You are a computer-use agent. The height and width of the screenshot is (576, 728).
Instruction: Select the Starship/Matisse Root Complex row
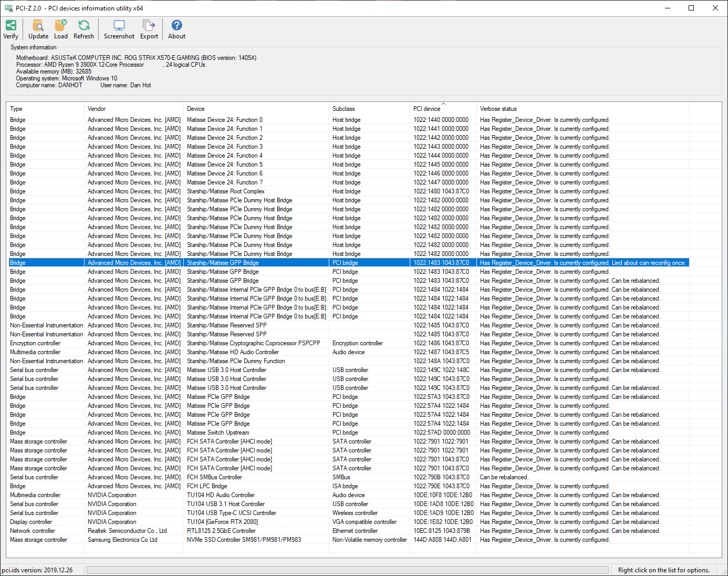point(349,191)
